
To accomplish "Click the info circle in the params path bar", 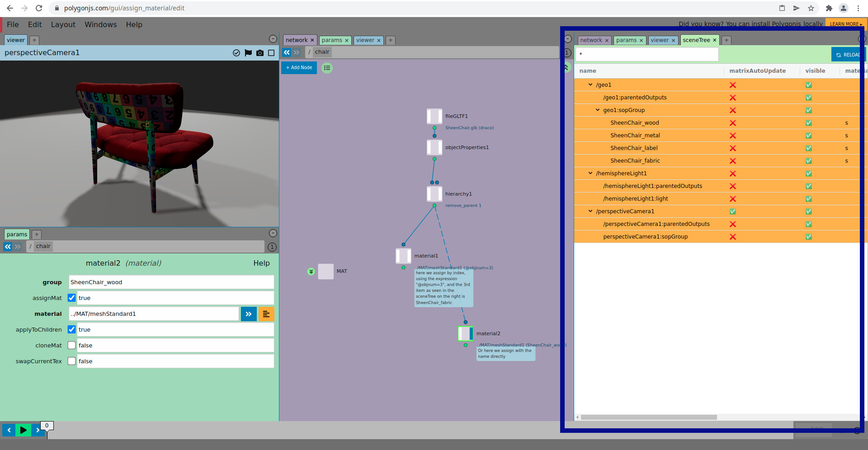I will tap(272, 247).
